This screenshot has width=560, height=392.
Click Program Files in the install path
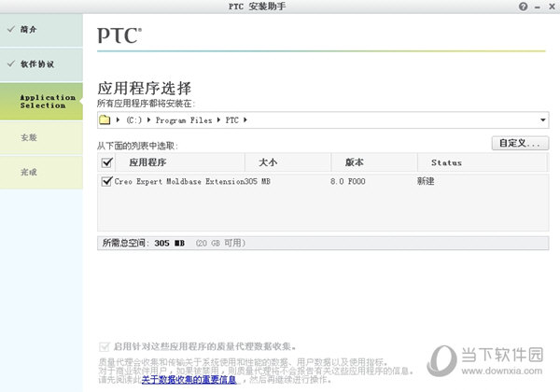pyautogui.click(x=184, y=120)
